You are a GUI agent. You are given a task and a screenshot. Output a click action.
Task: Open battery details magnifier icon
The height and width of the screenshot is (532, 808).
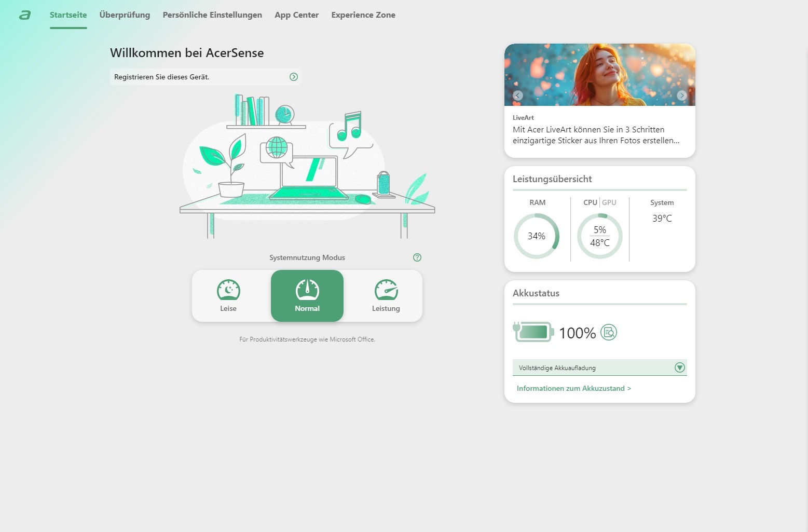[609, 332]
